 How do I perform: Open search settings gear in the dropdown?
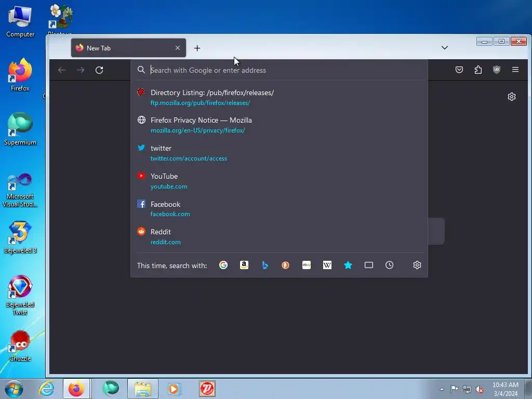tap(417, 265)
